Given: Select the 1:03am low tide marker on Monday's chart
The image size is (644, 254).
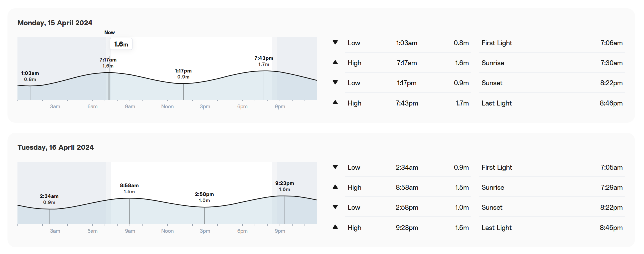Looking at the screenshot, I should point(30,76).
